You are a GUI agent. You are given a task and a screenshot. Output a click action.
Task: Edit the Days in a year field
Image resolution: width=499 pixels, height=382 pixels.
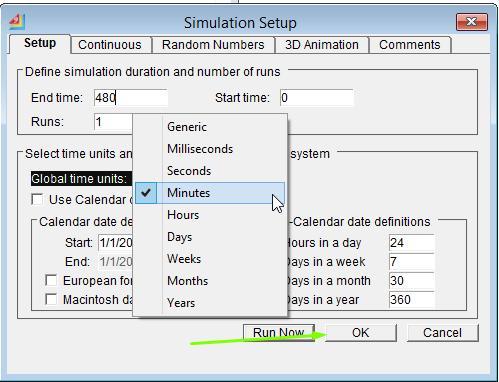point(412,300)
